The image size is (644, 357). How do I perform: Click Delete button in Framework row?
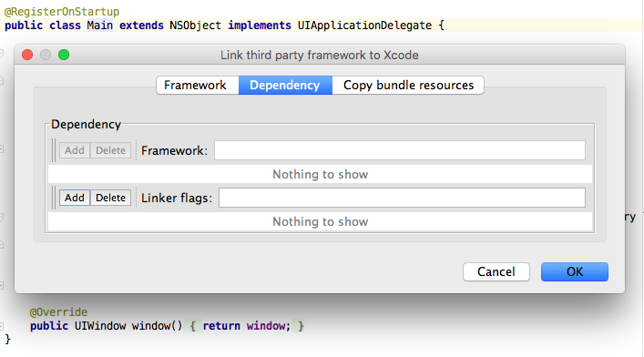coord(110,150)
